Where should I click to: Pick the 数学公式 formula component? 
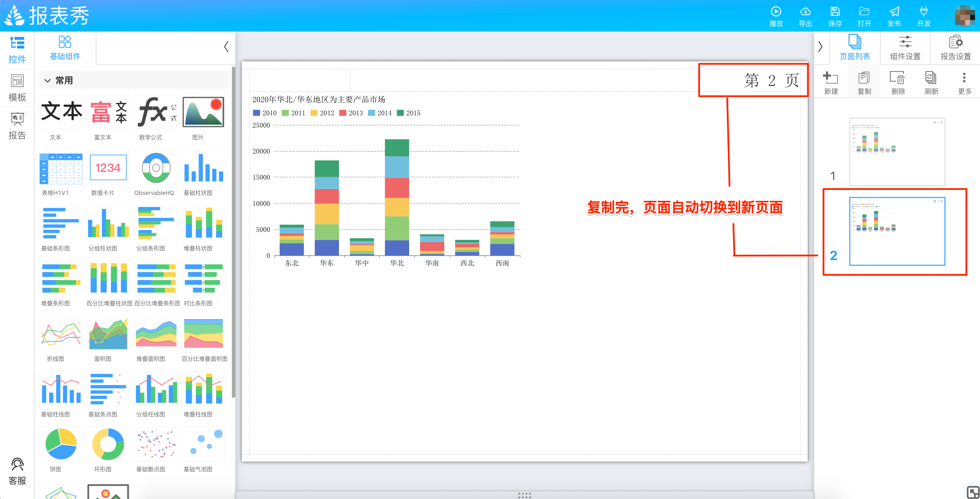[x=156, y=112]
